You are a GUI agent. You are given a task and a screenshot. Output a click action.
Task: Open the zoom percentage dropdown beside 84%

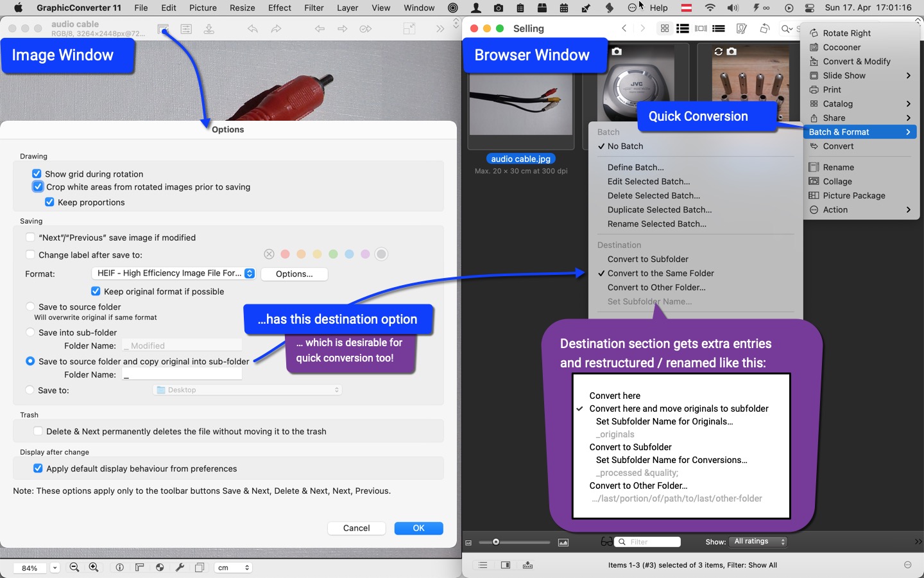coord(55,568)
